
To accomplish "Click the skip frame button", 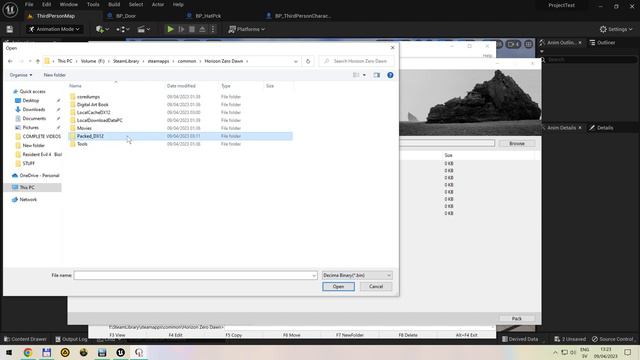I will point(181,29).
